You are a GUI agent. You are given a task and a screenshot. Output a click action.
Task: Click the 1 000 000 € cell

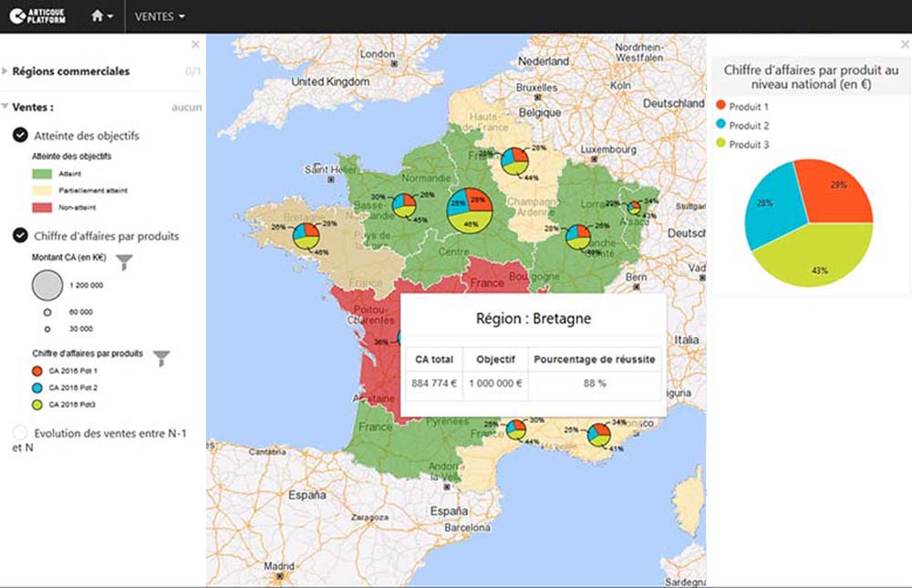pyautogui.click(x=495, y=383)
